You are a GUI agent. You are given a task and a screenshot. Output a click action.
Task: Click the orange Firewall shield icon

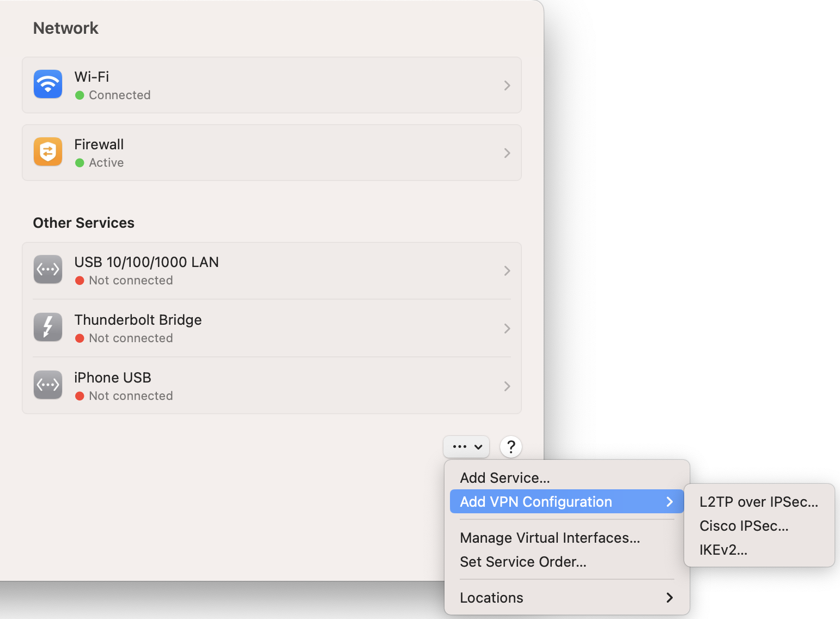point(48,152)
